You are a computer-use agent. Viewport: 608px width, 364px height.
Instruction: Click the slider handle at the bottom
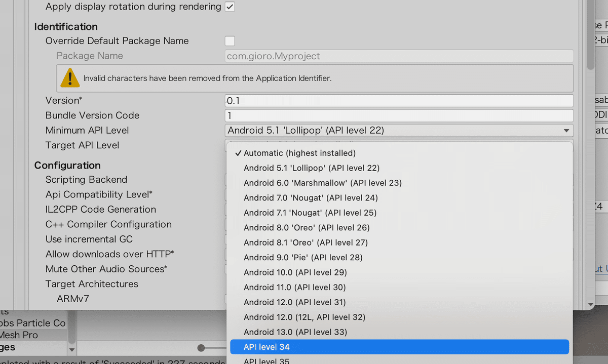click(202, 348)
